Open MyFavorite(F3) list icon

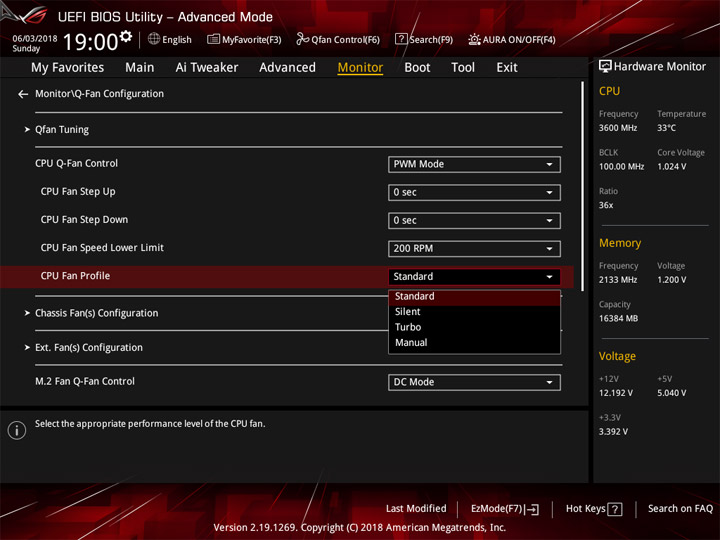point(213,39)
